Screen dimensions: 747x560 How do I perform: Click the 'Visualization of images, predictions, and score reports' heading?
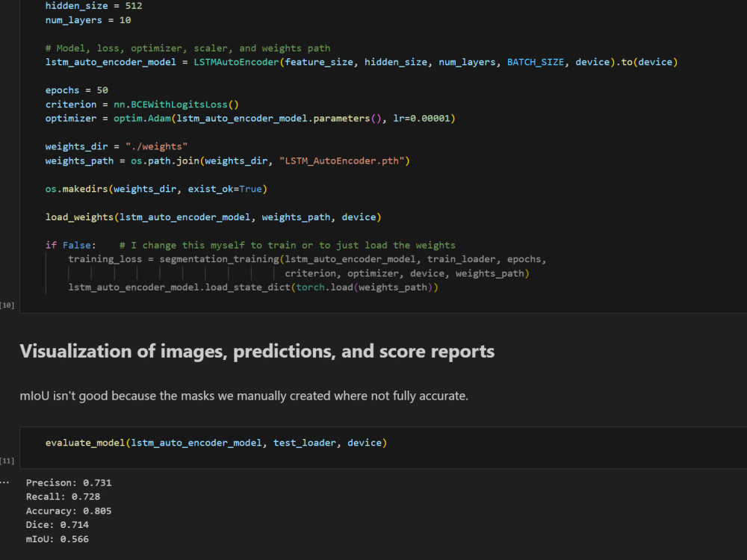[x=257, y=352]
